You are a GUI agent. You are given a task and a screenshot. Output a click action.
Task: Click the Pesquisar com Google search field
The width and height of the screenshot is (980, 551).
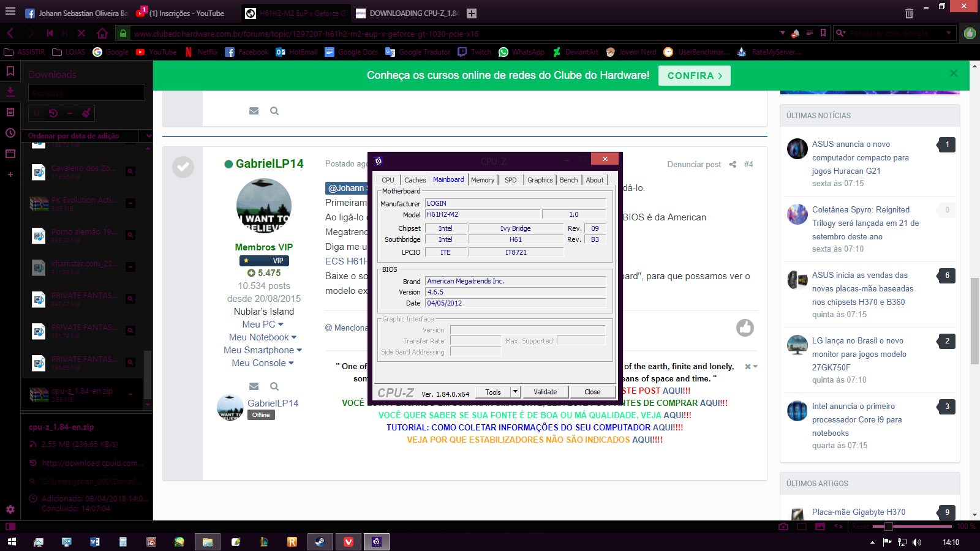pos(895,33)
